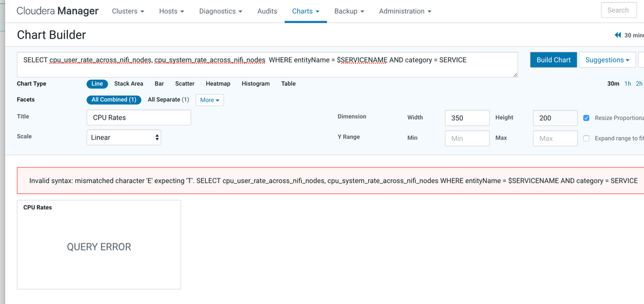Screen dimensions: 644x304
Task: Select the Line chart type
Action: tap(97, 84)
